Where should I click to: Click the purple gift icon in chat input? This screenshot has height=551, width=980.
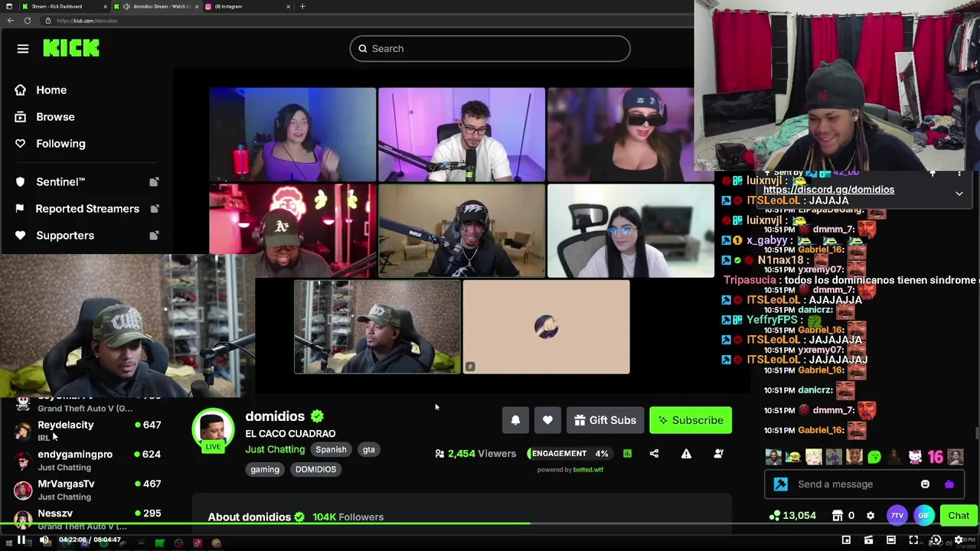point(949,484)
